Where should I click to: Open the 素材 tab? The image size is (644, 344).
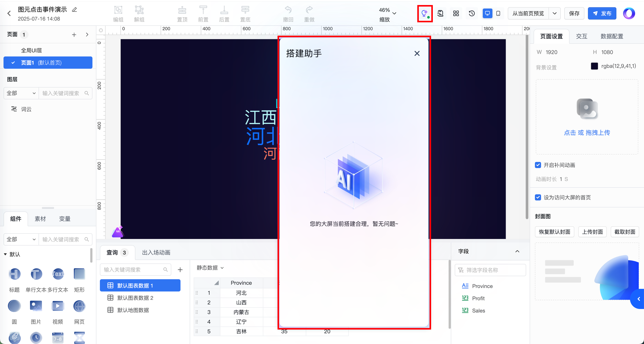coord(40,219)
